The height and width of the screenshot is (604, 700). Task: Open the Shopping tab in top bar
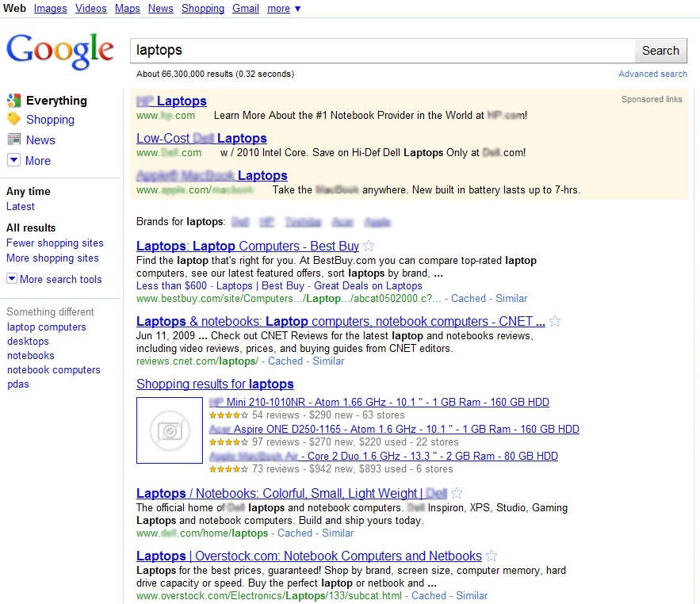pos(203,9)
